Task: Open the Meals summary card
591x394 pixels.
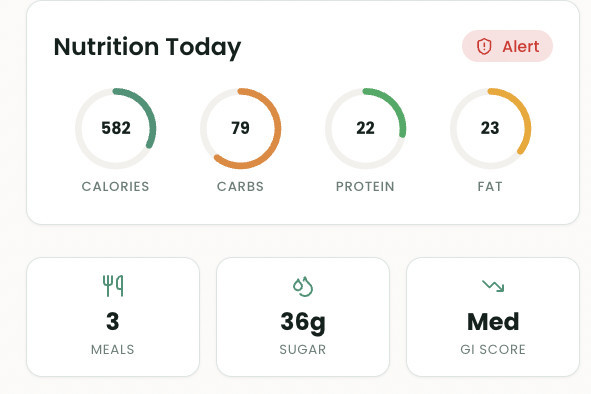Action: click(x=113, y=317)
